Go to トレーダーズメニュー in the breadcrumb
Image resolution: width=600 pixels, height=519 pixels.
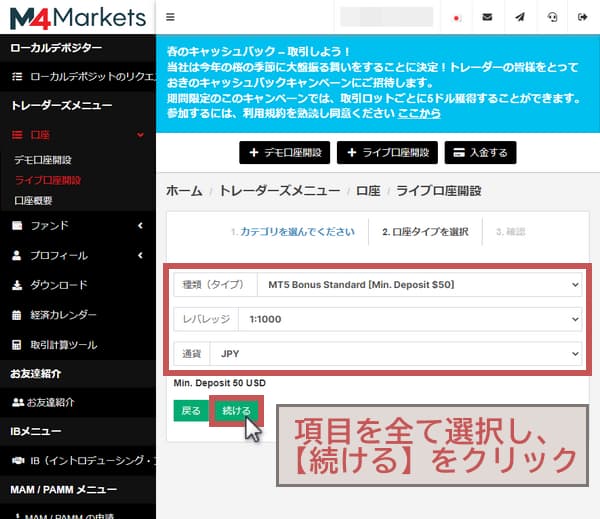[279, 191]
